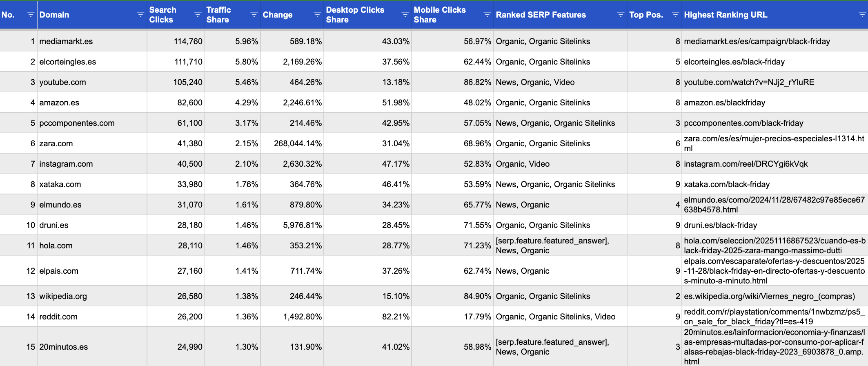The width and height of the screenshot is (868, 366).
Task: Select the reddit.com domain cell
Action: (58, 317)
